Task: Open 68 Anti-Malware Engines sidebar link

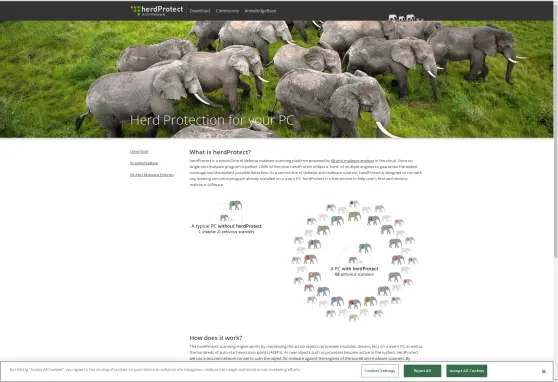Action: [152, 175]
